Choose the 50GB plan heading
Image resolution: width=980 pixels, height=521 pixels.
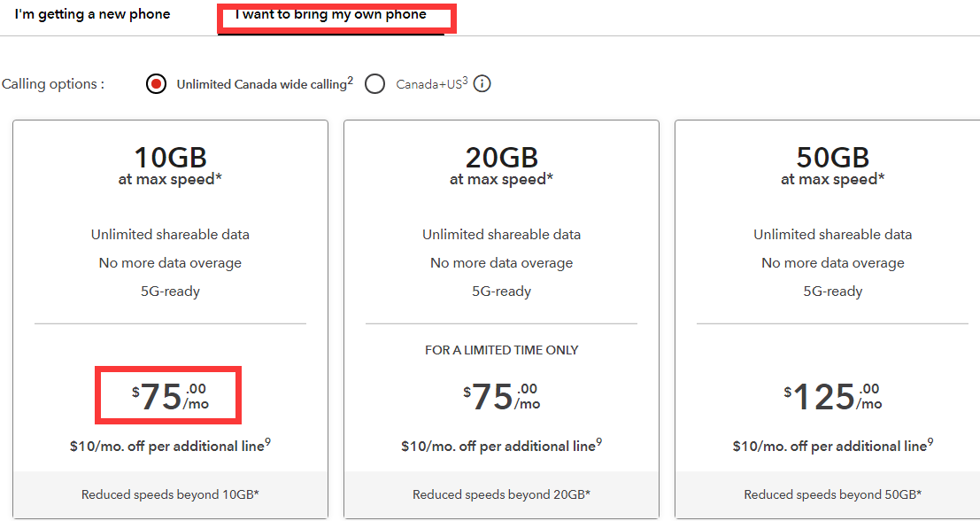click(x=832, y=158)
